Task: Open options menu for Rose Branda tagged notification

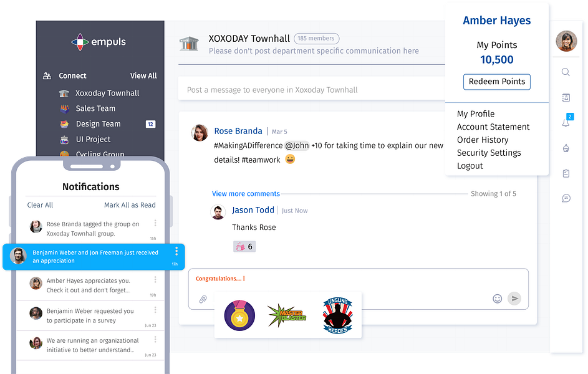Action: click(155, 223)
